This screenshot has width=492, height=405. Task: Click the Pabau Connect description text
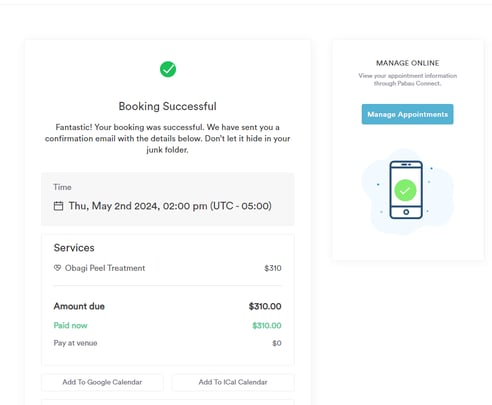408,80
